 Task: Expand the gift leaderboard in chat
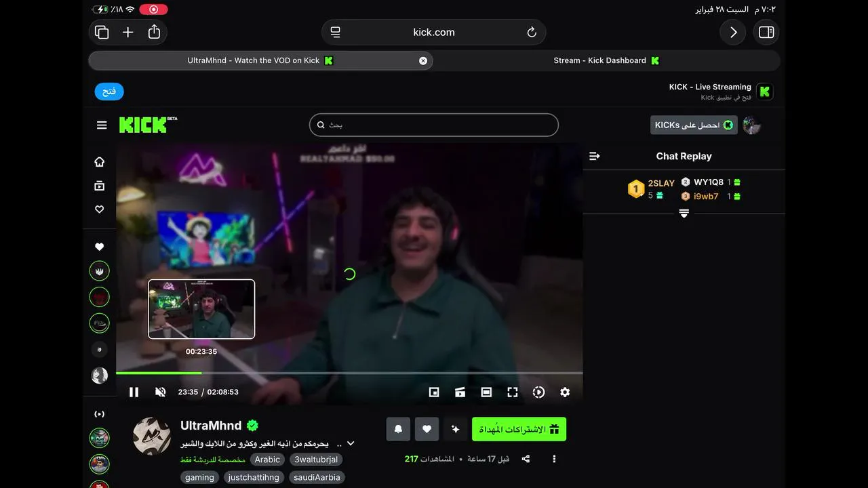684,213
